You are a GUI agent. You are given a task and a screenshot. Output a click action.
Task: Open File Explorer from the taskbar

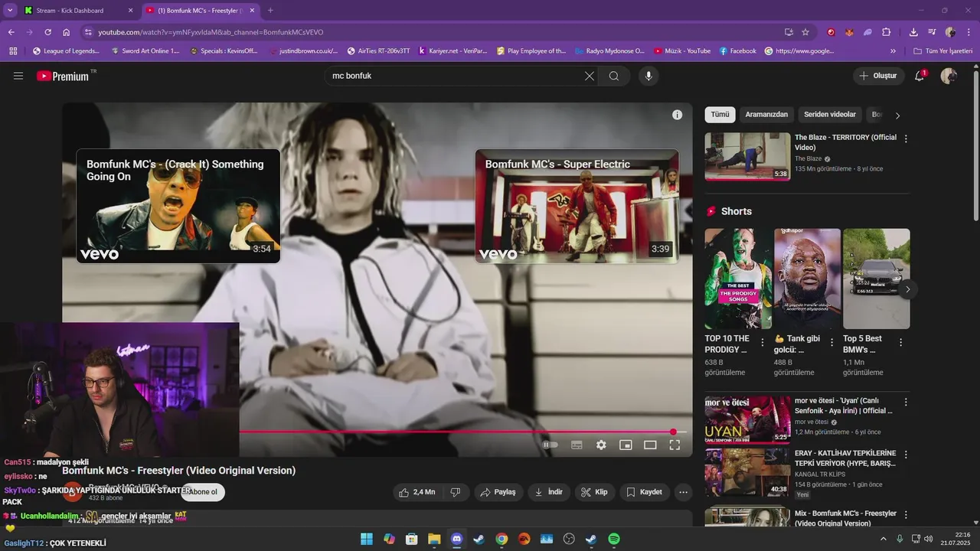point(434,539)
